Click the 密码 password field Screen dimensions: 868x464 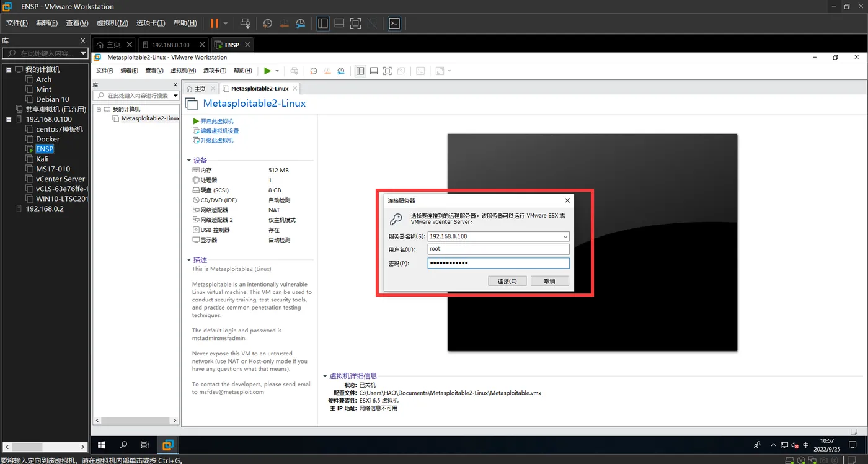tap(498, 263)
